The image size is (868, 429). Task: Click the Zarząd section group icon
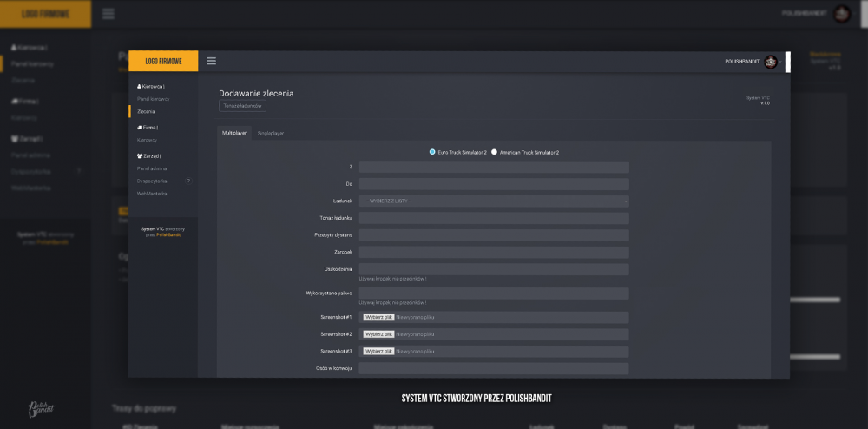pos(140,155)
